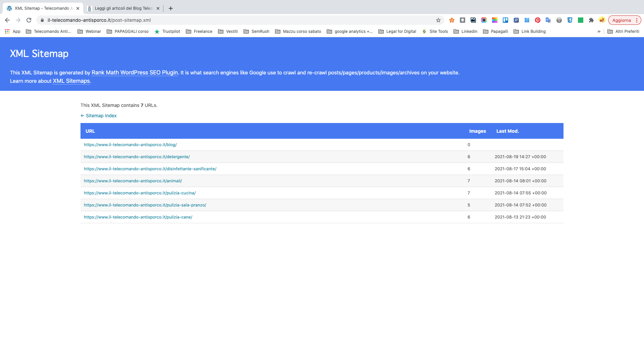The height and width of the screenshot is (362, 644).
Task: Click the bookmark star icon in address bar
Action: [x=438, y=20]
